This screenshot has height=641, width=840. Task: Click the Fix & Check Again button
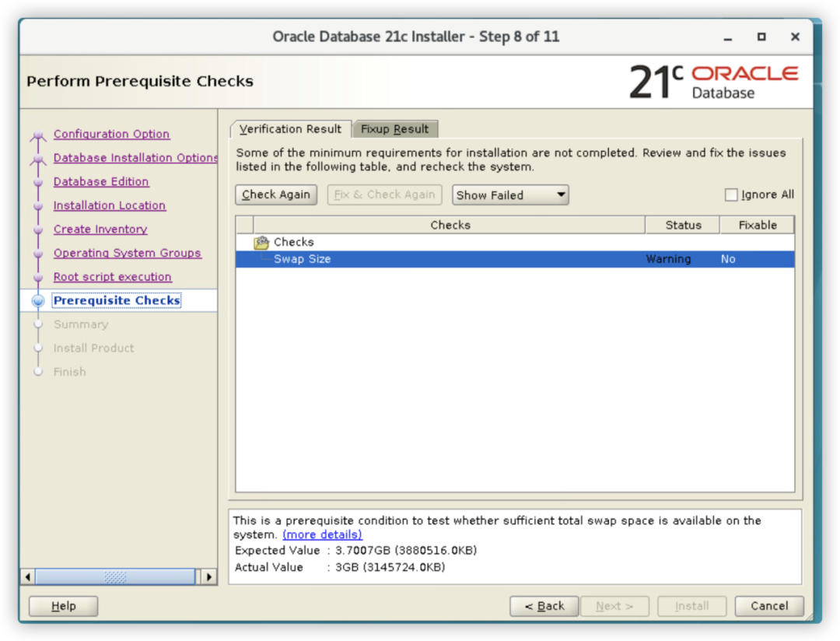(x=385, y=194)
